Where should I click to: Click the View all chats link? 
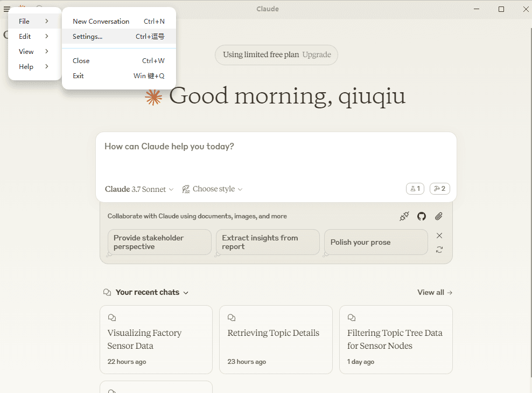pyautogui.click(x=435, y=292)
